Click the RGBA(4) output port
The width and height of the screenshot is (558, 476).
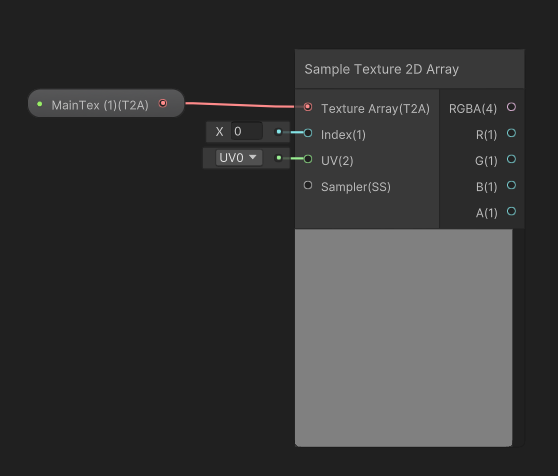(511, 107)
